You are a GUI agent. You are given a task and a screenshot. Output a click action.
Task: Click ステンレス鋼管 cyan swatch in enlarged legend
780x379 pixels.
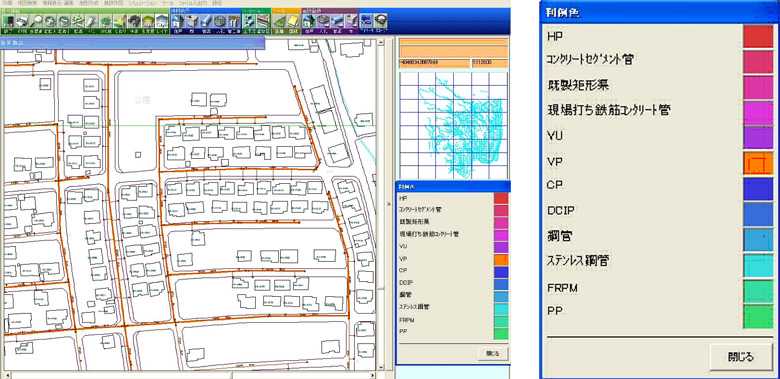(758, 266)
